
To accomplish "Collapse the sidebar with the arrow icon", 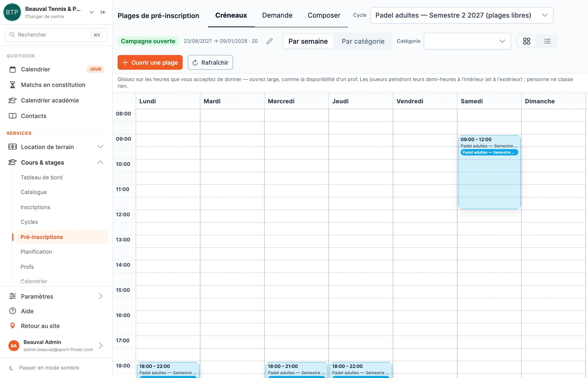I will click(x=103, y=12).
